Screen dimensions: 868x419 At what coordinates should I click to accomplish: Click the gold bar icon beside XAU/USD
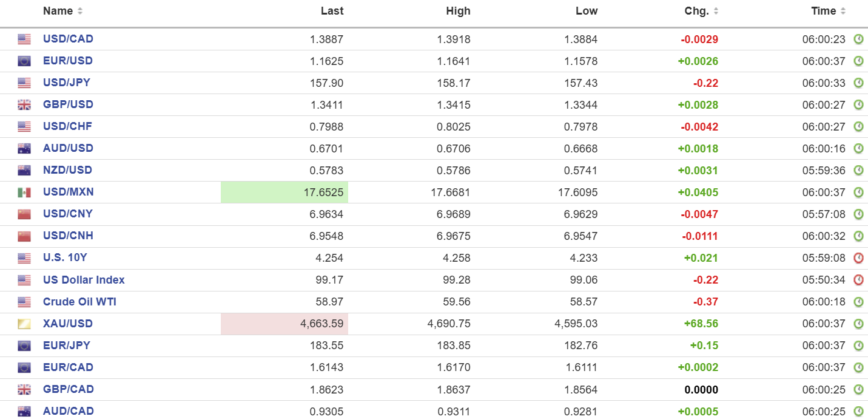coord(24,324)
